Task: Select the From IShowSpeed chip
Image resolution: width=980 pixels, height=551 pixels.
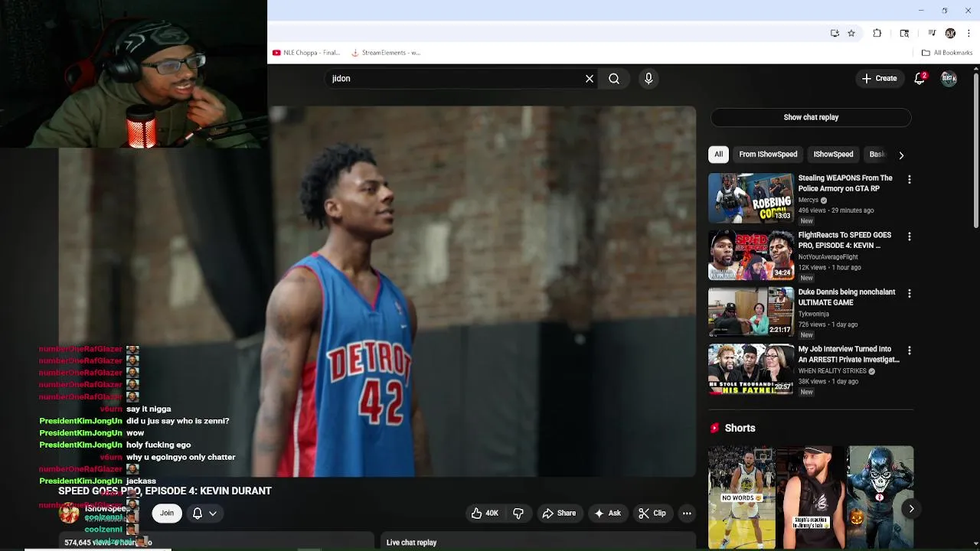Action: click(768, 155)
